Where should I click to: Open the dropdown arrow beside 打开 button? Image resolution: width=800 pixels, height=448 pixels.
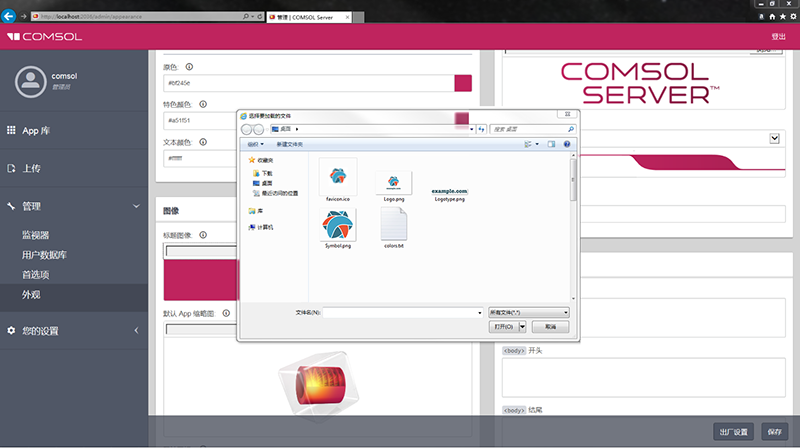(522, 327)
